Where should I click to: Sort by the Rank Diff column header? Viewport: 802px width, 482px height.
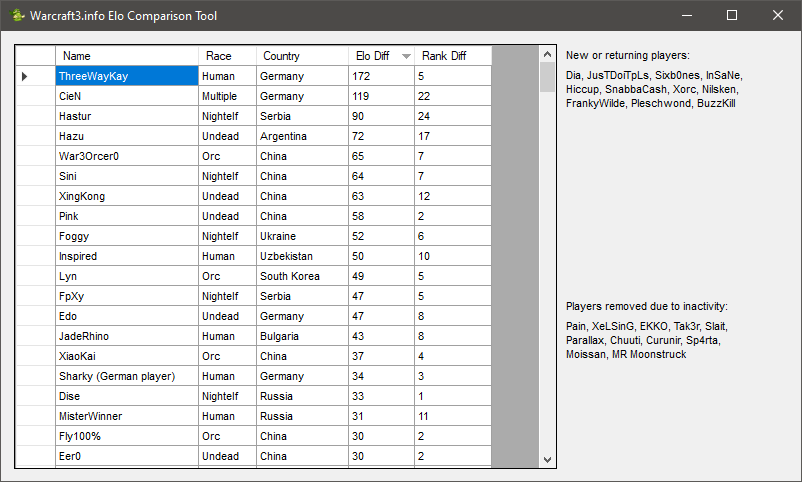[x=453, y=56]
